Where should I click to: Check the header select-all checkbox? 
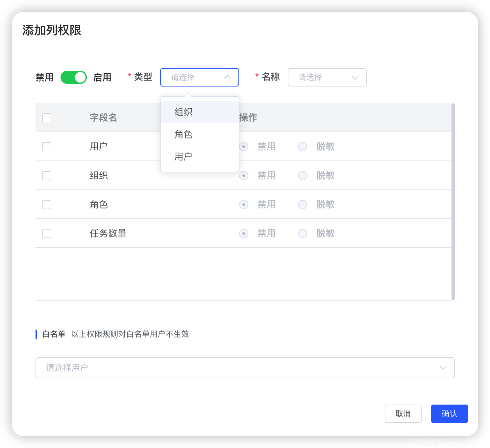(x=46, y=117)
